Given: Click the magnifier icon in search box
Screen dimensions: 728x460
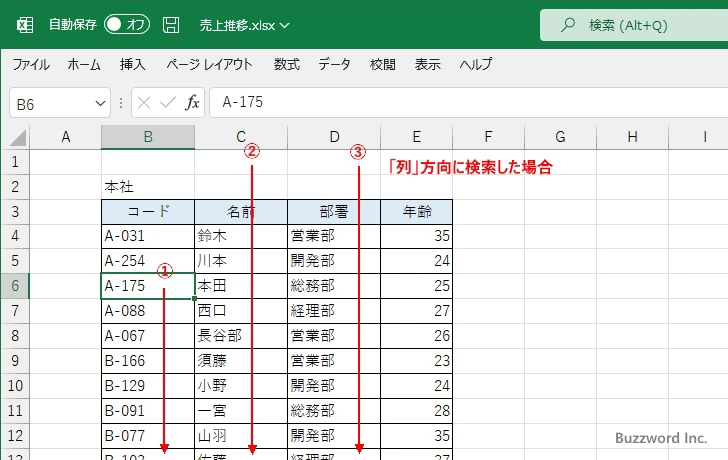Looking at the screenshot, I should point(567,25).
